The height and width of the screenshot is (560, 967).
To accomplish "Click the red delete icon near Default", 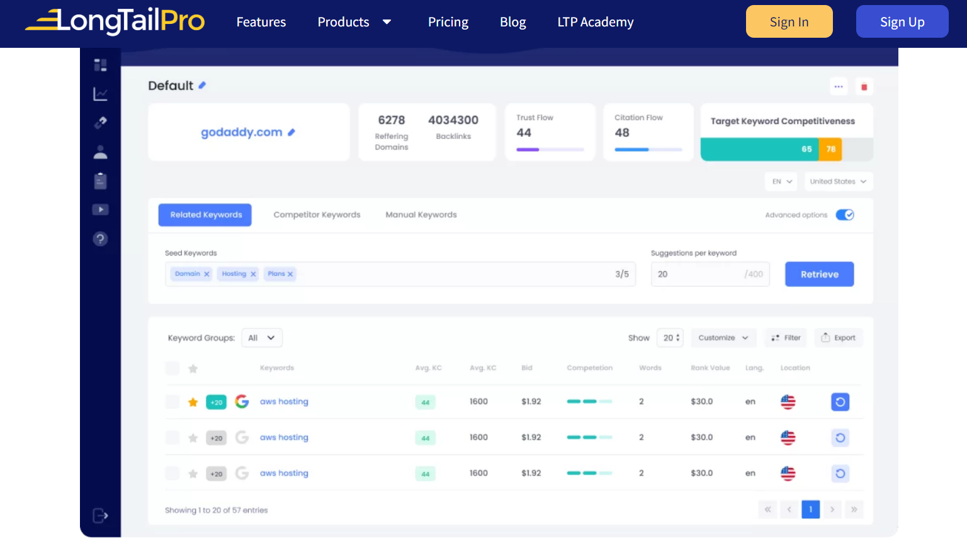I will [x=864, y=87].
